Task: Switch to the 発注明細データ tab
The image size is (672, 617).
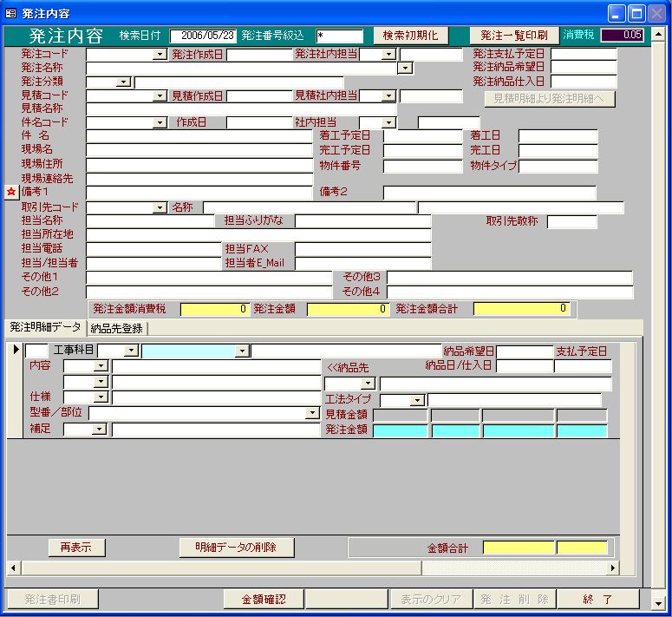Action: click(x=45, y=327)
